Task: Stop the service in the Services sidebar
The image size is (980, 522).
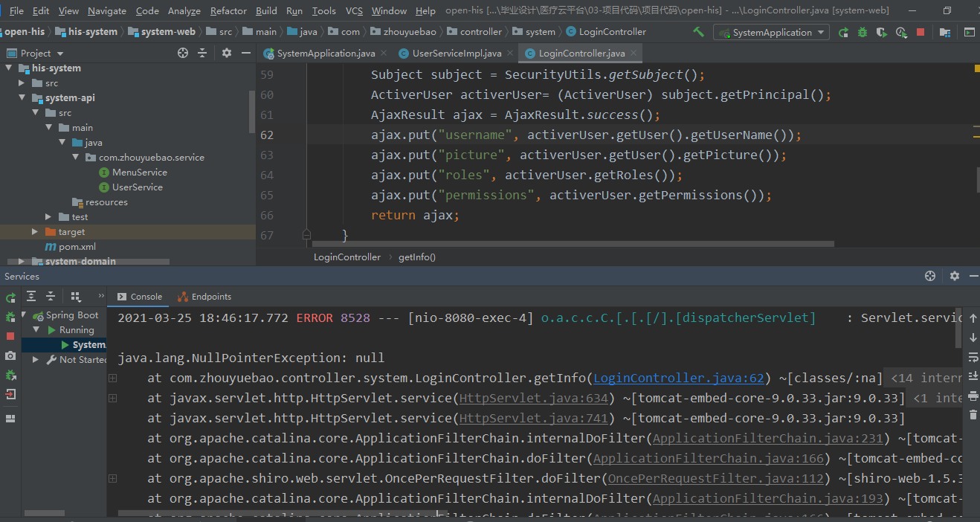Action: [x=10, y=336]
